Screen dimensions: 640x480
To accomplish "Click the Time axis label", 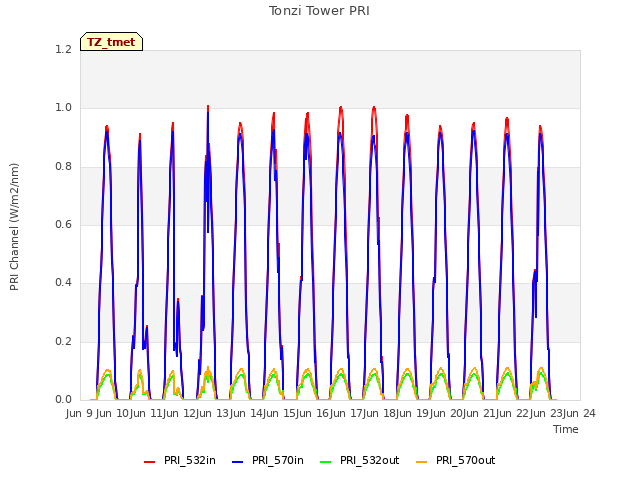I will tap(566, 429).
